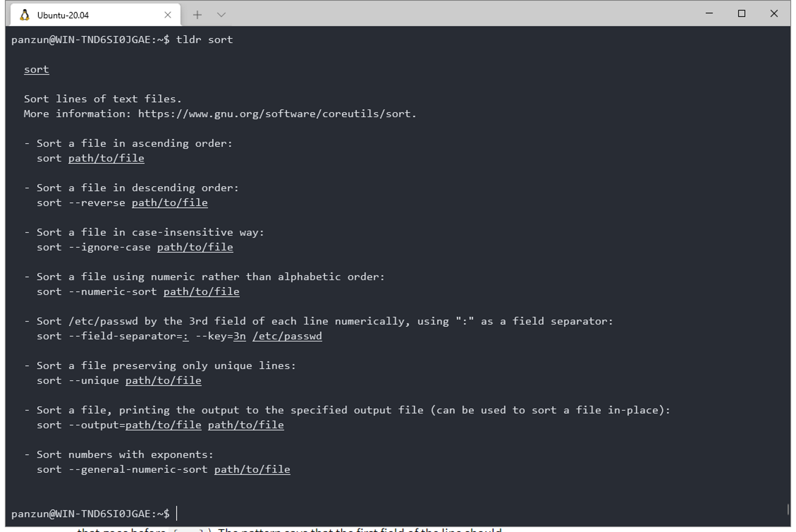
Task: Click the underlined 3n key value
Action: click(240, 336)
